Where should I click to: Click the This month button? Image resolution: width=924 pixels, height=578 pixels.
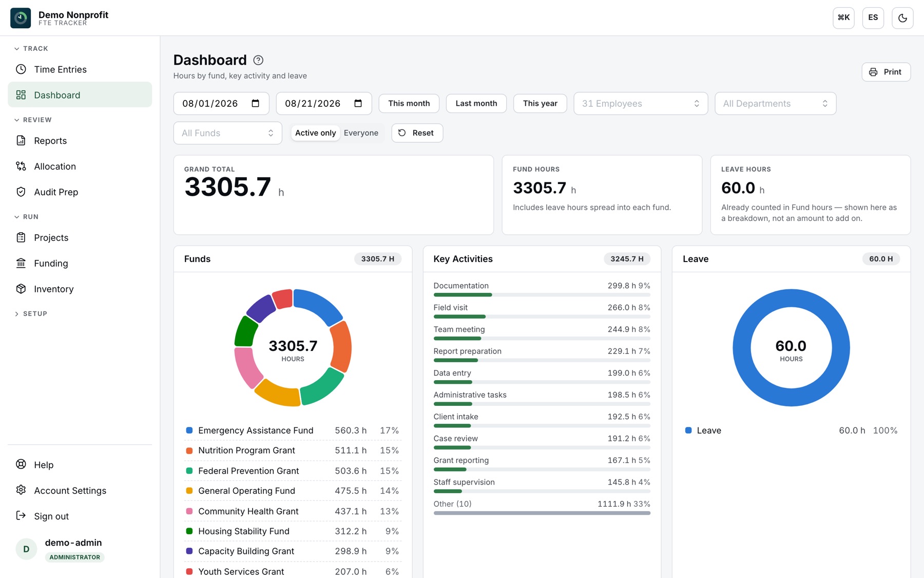pos(409,103)
